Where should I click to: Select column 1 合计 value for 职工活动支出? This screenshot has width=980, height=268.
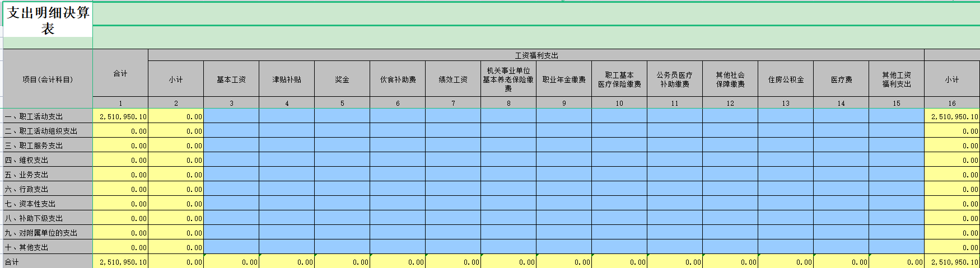pyautogui.click(x=120, y=116)
